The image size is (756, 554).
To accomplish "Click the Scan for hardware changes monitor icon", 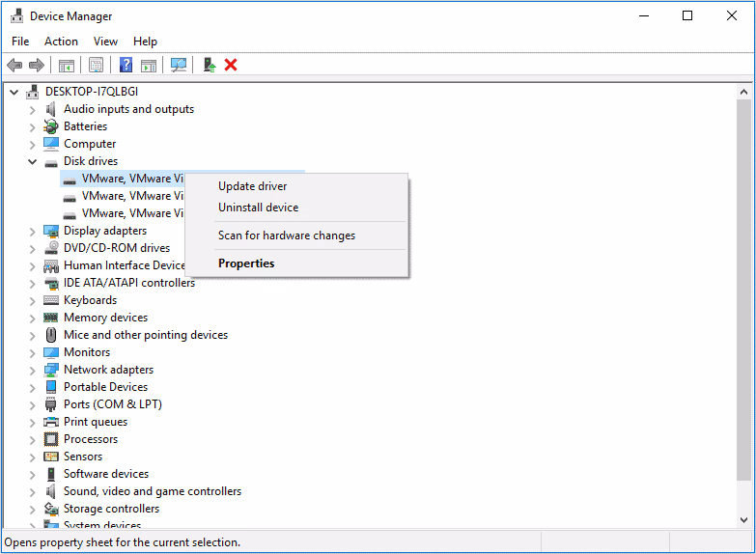I will click(179, 65).
